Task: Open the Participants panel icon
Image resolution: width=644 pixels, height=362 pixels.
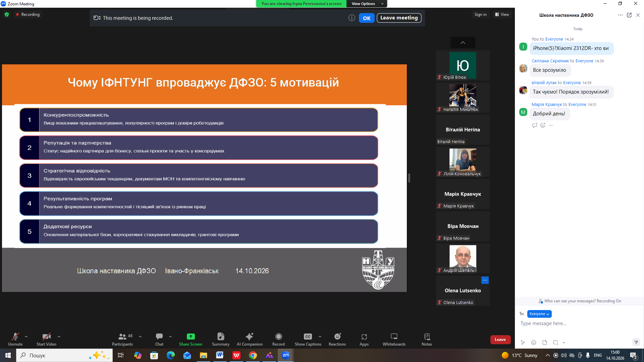Action: 122,337
